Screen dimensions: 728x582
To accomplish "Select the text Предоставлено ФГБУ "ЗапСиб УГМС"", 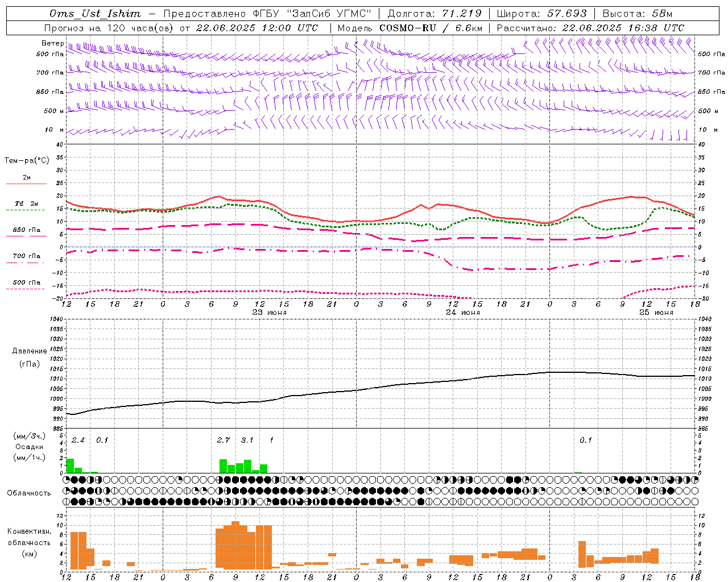I will (267, 14).
